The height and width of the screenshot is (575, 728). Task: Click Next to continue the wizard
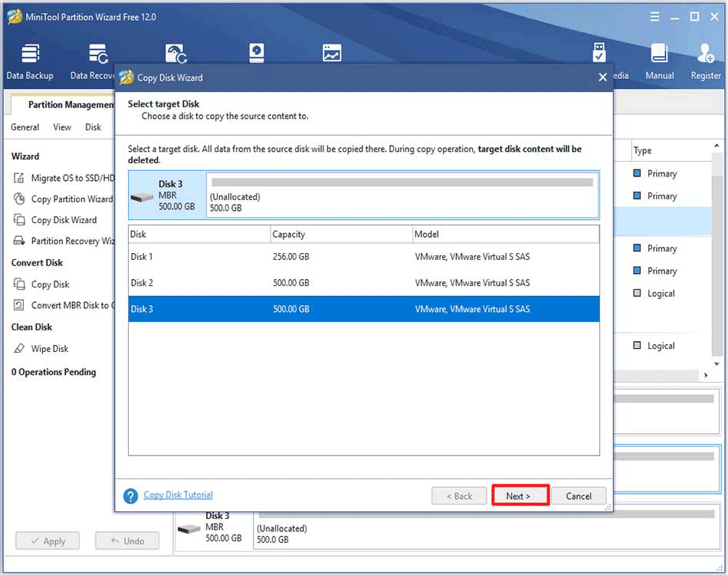[x=520, y=495]
